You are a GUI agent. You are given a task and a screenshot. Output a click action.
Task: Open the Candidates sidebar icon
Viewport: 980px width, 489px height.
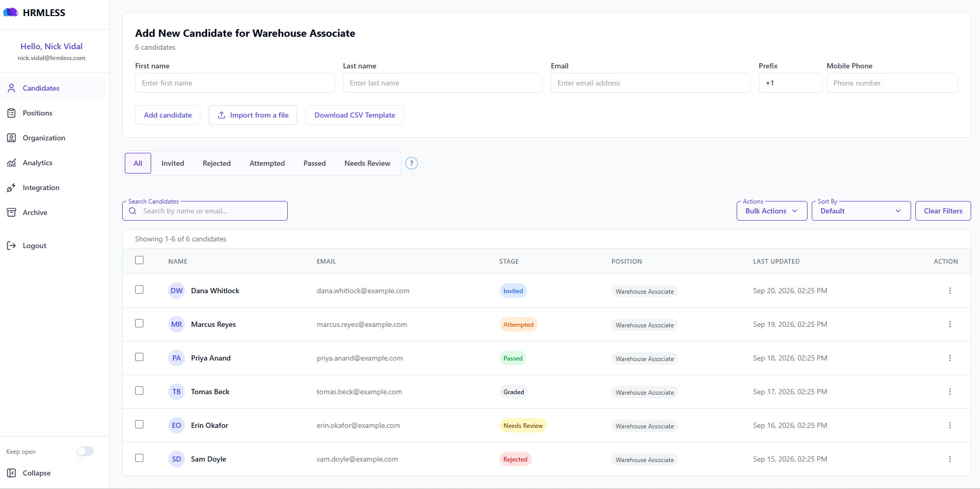(11, 88)
